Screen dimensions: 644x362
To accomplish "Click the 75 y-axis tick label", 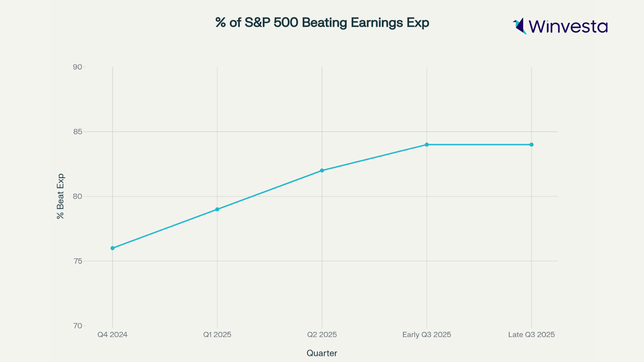I will [x=77, y=261].
